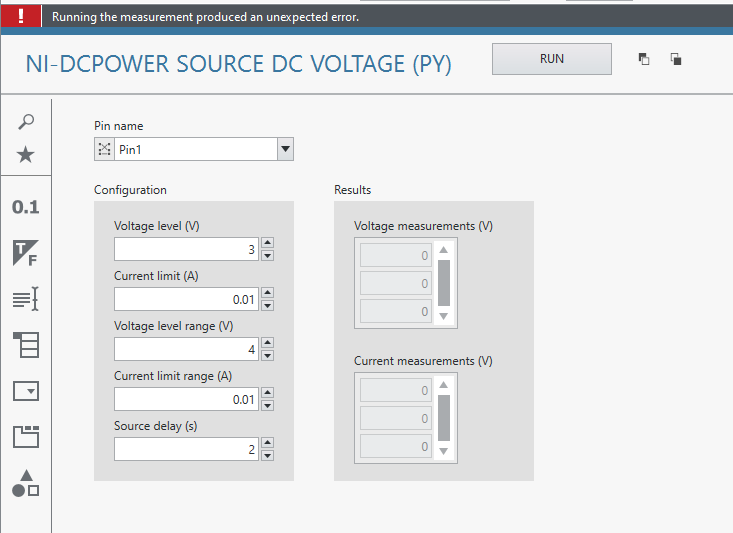Screen dimensions: 733x533
Task: Click the Current limit range (A) field
Action: click(186, 399)
